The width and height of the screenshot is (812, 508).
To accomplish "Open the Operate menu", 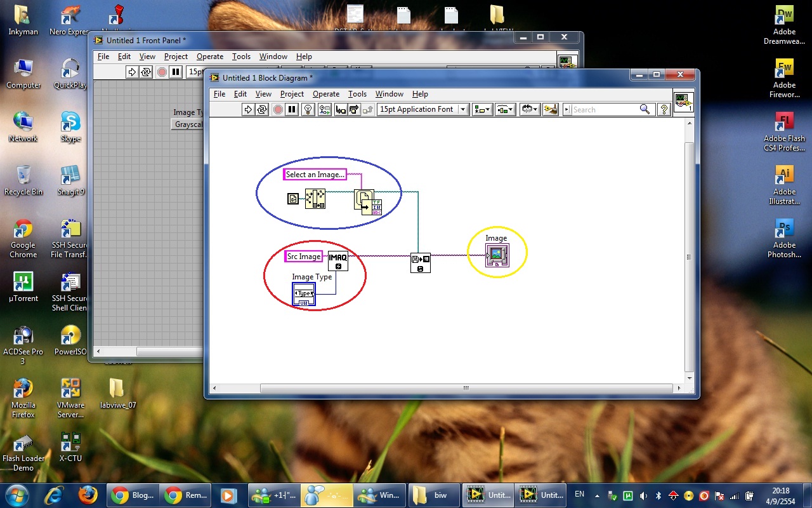I will pyautogui.click(x=326, y=93).
